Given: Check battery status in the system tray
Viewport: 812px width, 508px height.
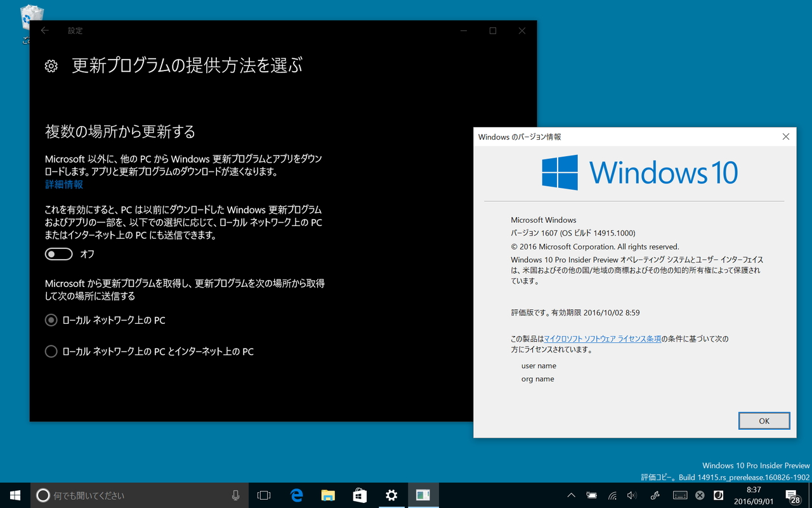Looking at the screenshot, I should 591,495.
